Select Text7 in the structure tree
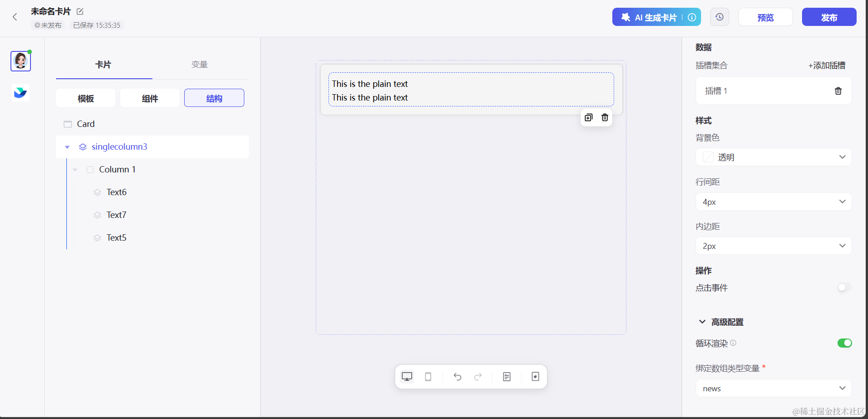This screenshot has width=868, height=419. click(152, 215)
